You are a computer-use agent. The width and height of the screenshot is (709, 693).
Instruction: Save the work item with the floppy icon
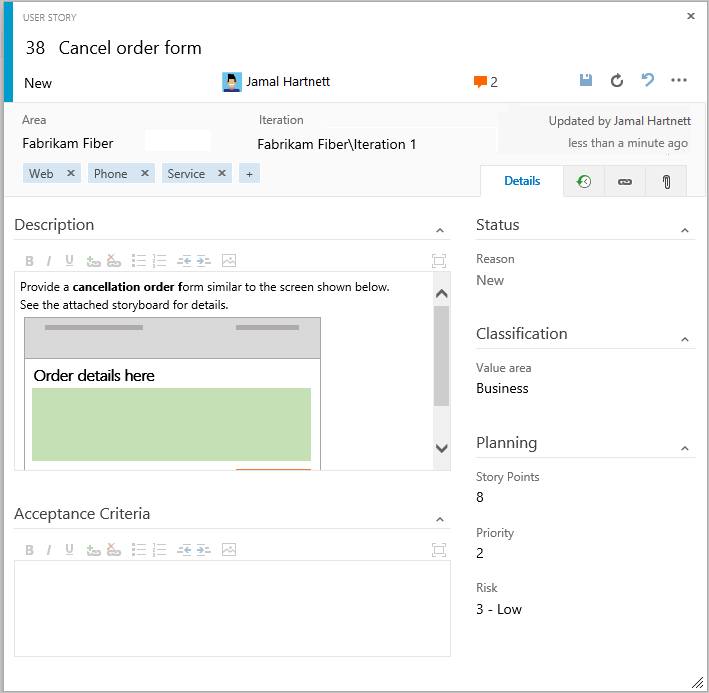click(x=586, y=80)
